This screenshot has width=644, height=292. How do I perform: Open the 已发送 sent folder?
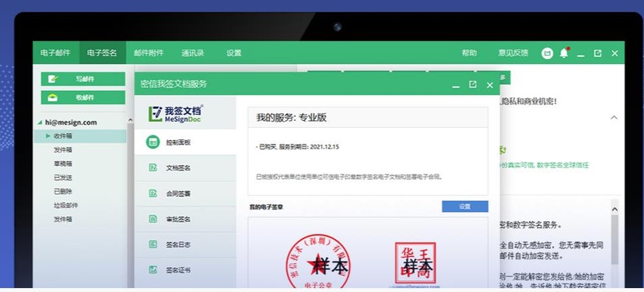click(x=63, y=178)
